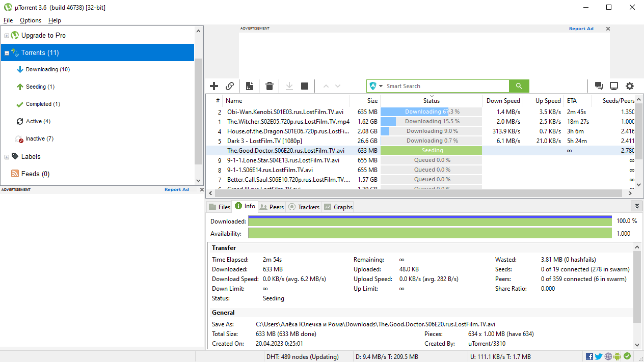Start torrent download arrow icon
Image resolution: width=644 pixels, height=362 pixels.
(289, 86)
